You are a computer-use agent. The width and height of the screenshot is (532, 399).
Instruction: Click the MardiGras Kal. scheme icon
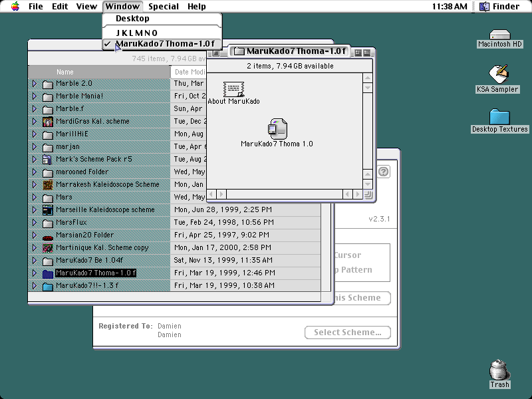coord(48,122)
